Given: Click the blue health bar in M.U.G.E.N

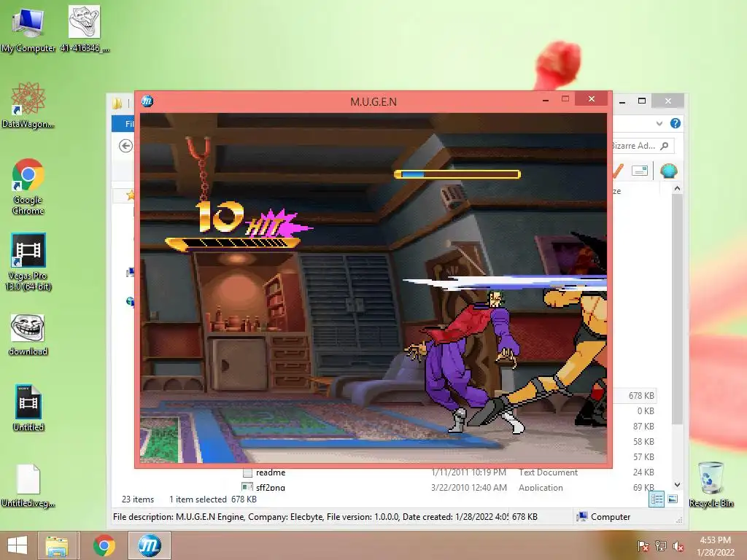Looking at the screenshot, I should 457,174.
